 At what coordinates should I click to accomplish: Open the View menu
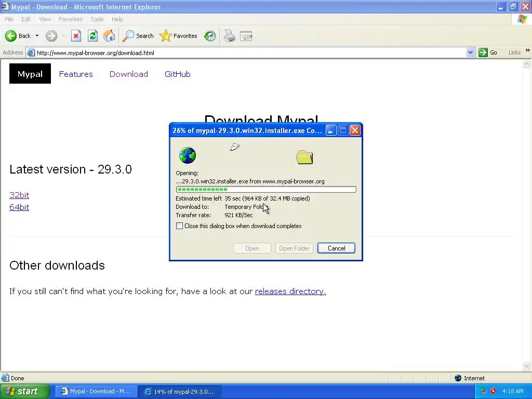tap(45, 19)
